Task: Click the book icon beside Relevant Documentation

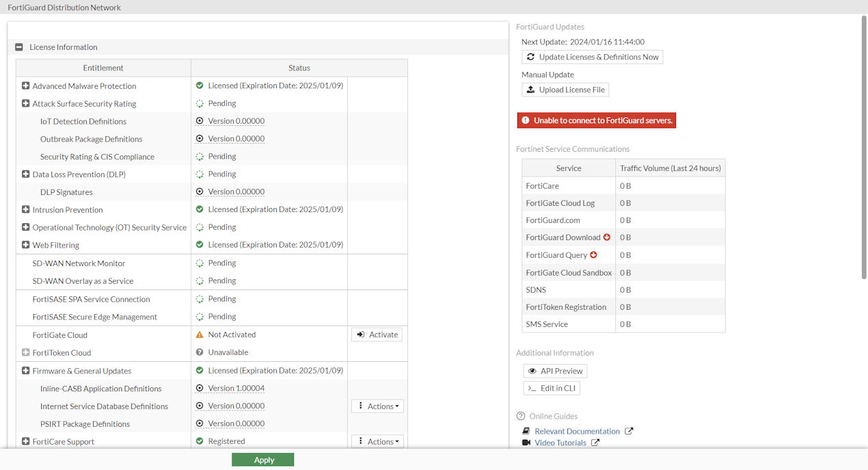Action: [x=526, y=431]
